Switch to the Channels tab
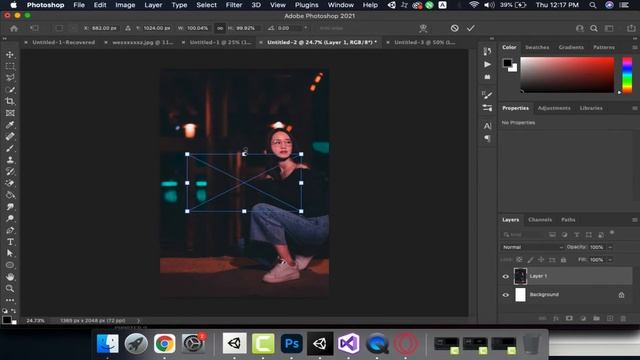 (x=540, y=220)
